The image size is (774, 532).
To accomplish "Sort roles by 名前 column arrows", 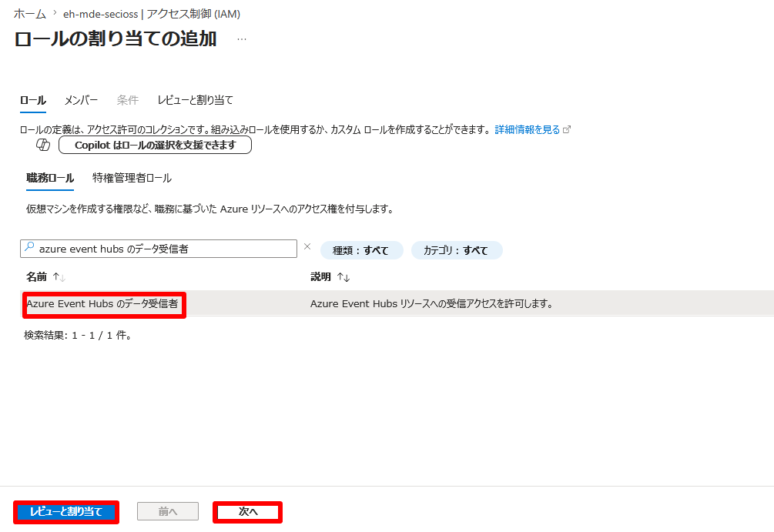I will (59, 277).
